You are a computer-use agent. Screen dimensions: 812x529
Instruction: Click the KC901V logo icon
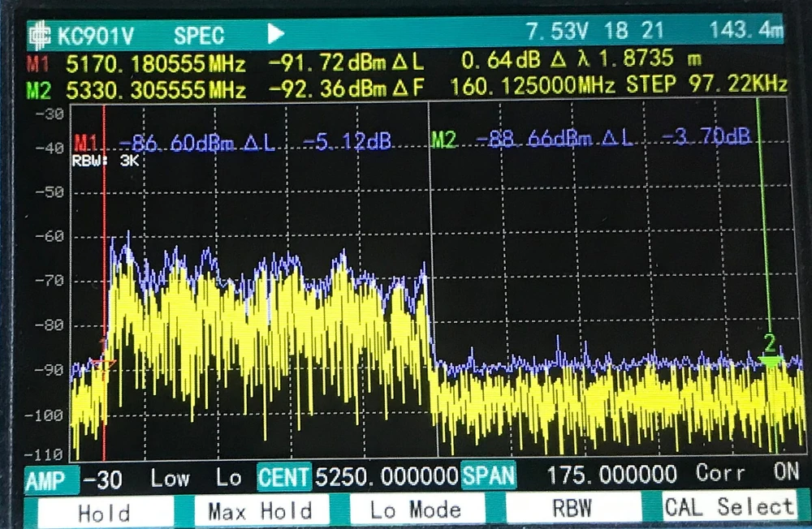(40, 34)
